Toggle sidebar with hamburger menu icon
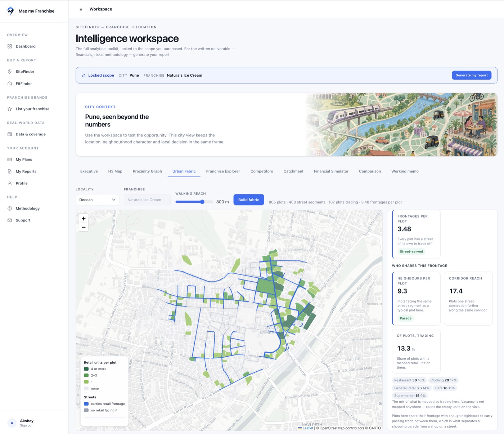The image size is (504, 434). click(x=81, y=9)
